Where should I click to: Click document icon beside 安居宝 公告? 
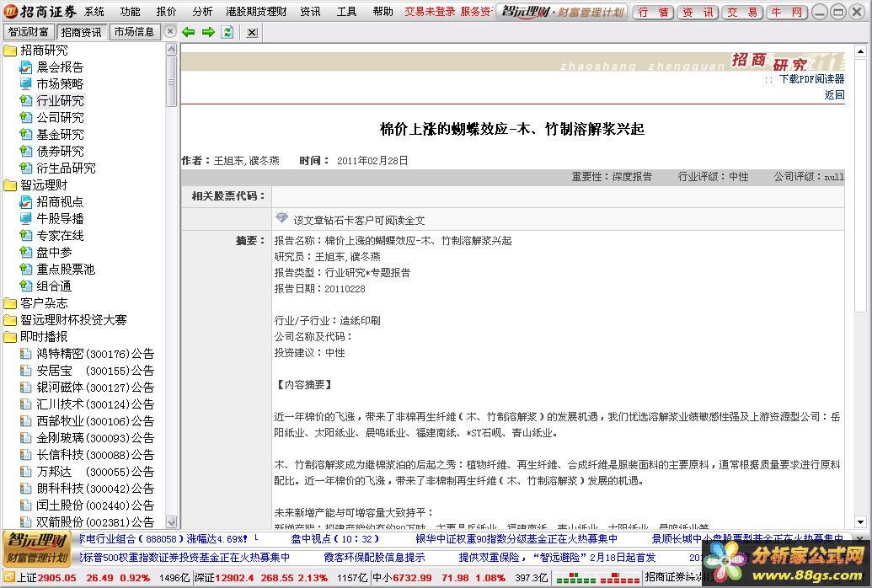tap(25, 371)
